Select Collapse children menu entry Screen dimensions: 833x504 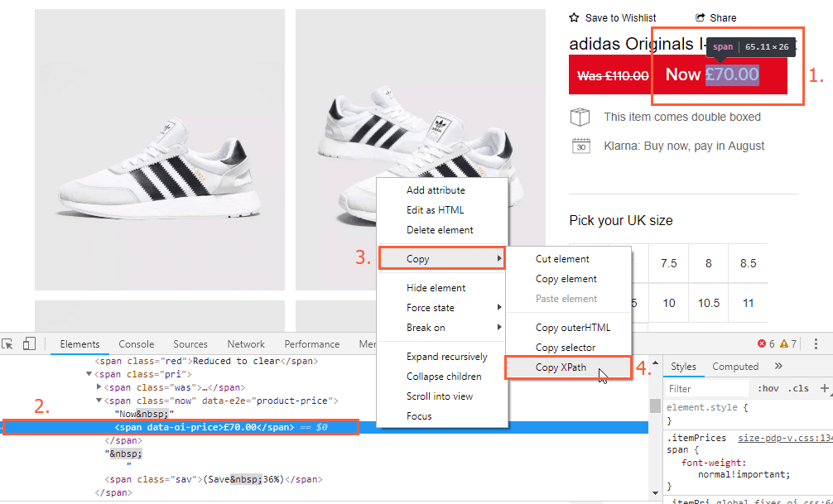[x=442, y=377]
